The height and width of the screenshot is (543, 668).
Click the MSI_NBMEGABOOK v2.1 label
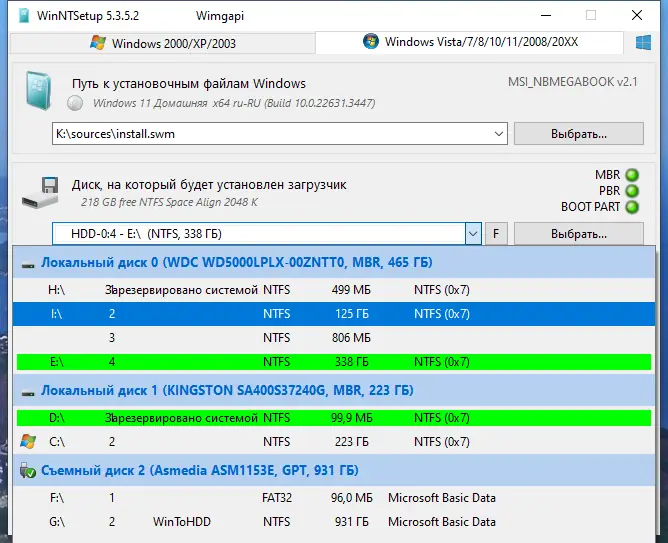click(x=573, y=82)
